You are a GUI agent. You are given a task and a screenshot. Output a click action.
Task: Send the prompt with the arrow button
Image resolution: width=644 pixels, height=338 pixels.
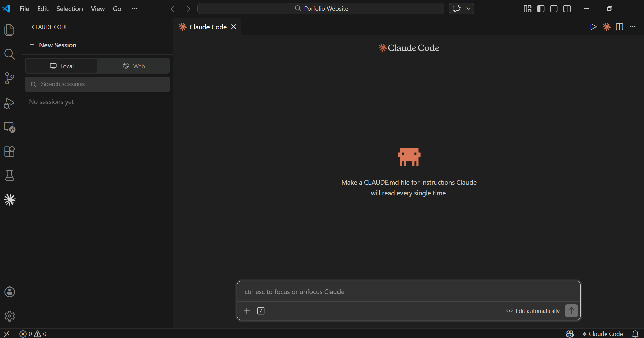pyautogui.click(x=571, y=311)
